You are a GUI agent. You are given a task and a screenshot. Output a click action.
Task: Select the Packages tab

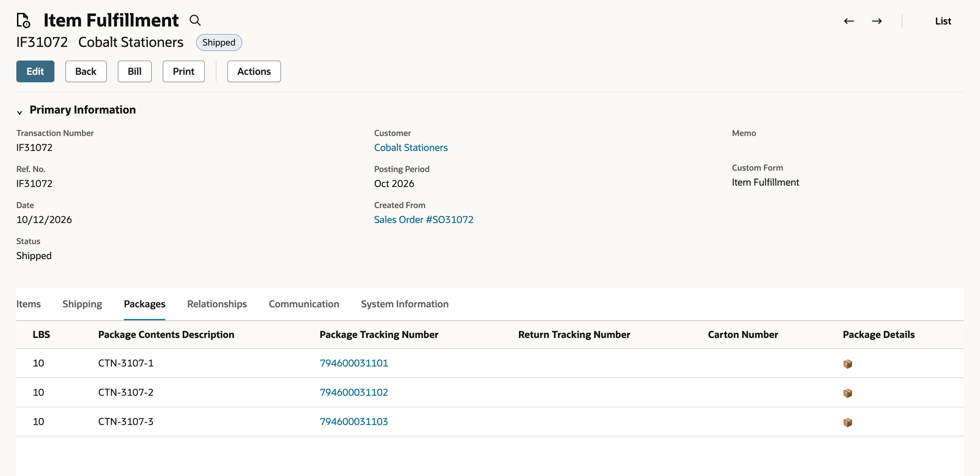tap(145, 304)
